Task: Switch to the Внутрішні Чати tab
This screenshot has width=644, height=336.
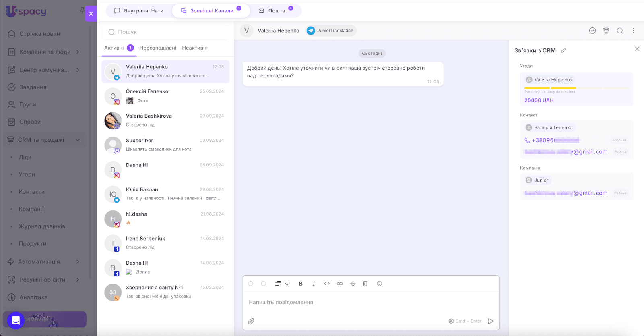Action: point(139,11)
